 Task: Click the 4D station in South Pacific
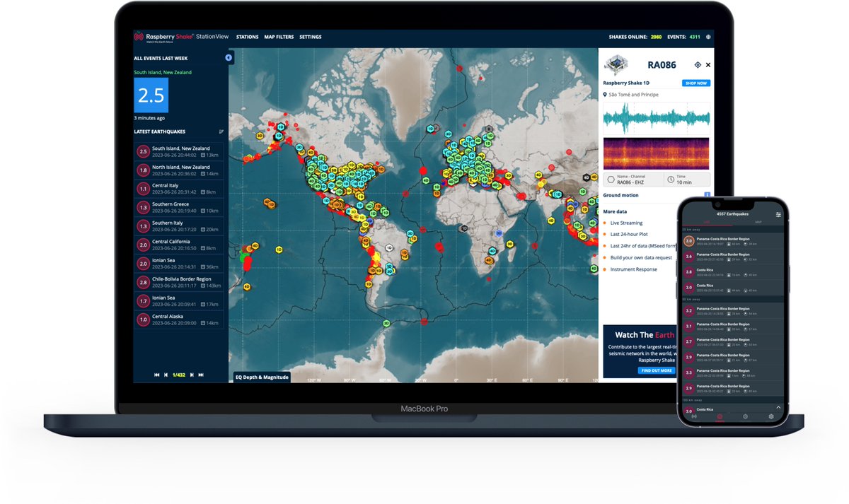tap(247, 286)
